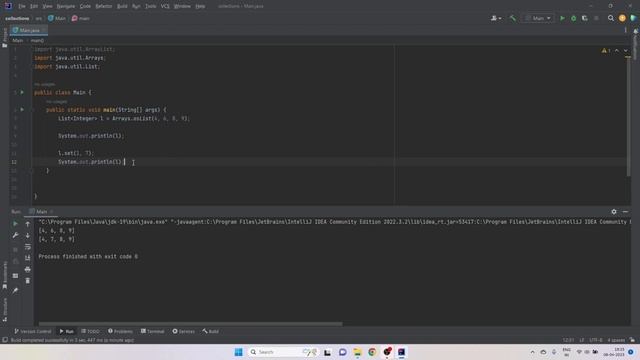This screenshot has height=360, width=640.
Task: Click the main method breadcrumb in navigation bar
Action: coord(81,18)
